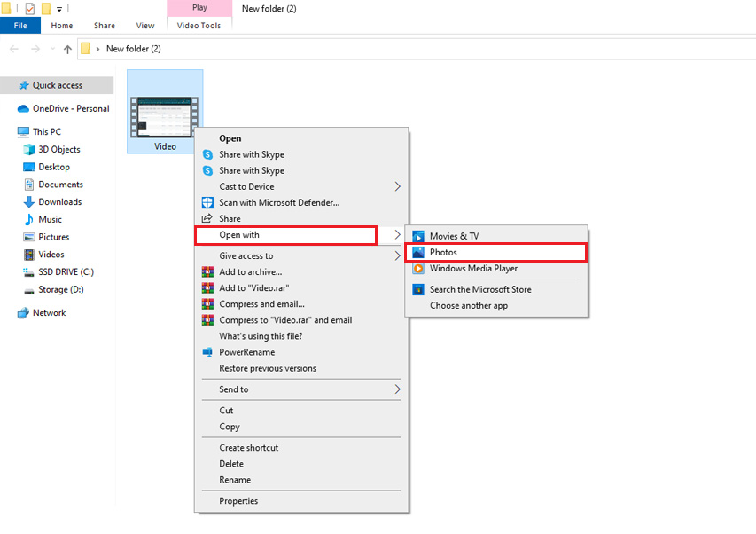Viewport: 756px width, 534px height.
Task: Open the Video Tools tab
Action: [199, 26]
